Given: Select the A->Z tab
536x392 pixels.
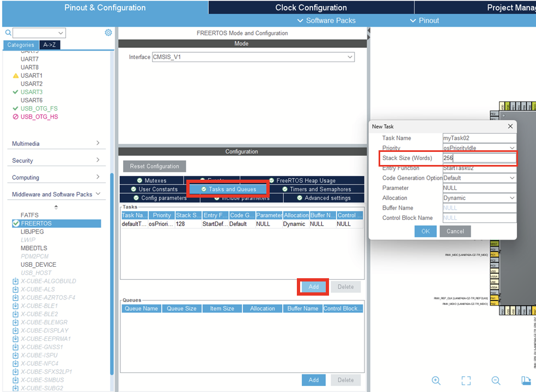Looking at the screenshot, I should tap(50, 45).
